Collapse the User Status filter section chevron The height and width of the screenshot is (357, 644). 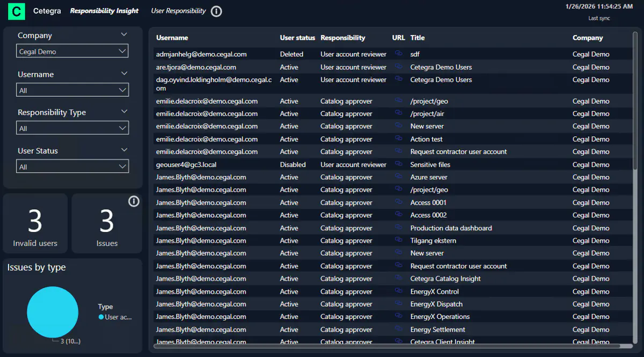click(x=124, y=150)
